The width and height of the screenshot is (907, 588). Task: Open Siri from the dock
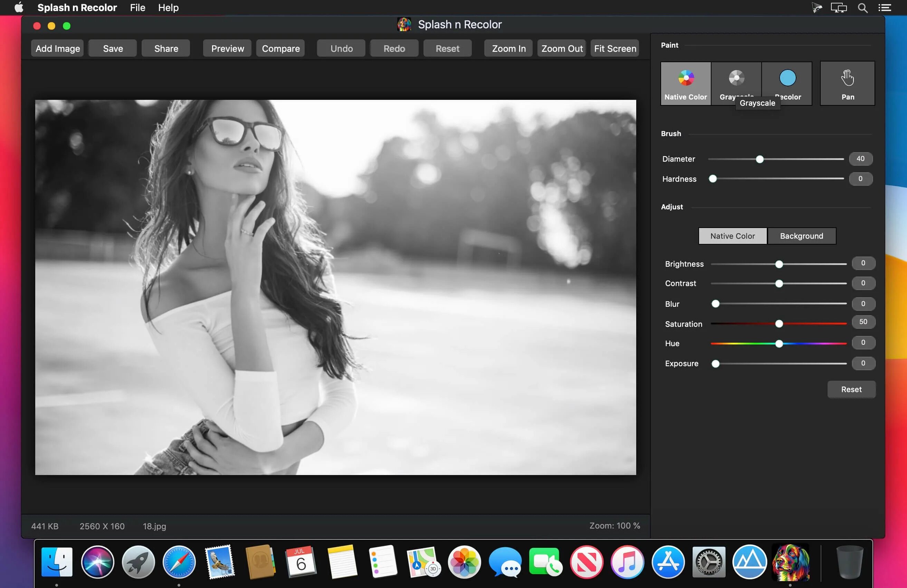click(x=97, y=562)
